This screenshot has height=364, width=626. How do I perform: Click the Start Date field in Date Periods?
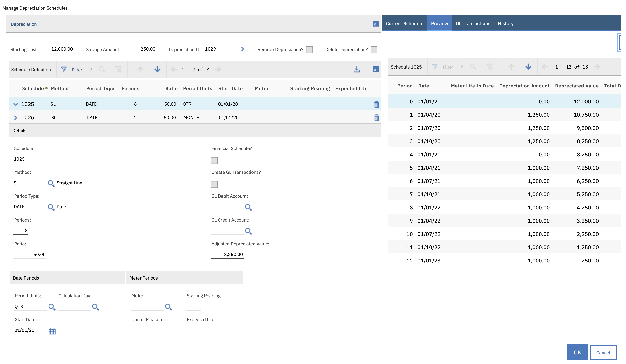click(30, 330)
